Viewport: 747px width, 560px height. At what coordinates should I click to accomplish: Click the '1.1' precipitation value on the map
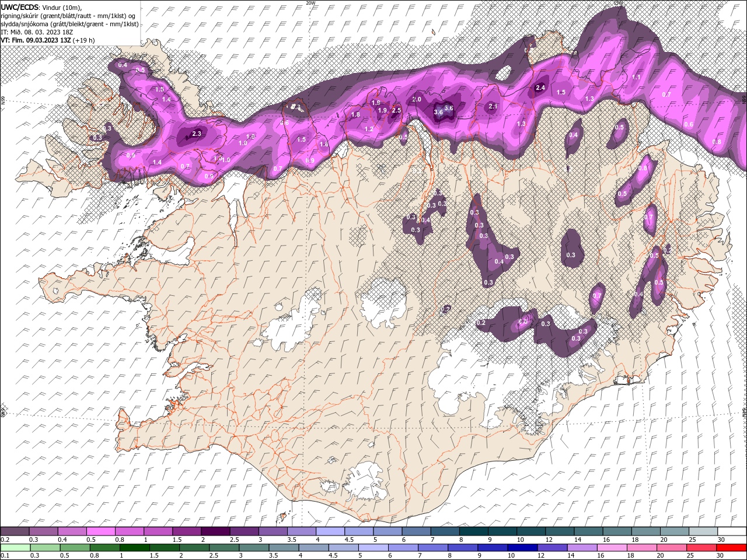[636, 77]
